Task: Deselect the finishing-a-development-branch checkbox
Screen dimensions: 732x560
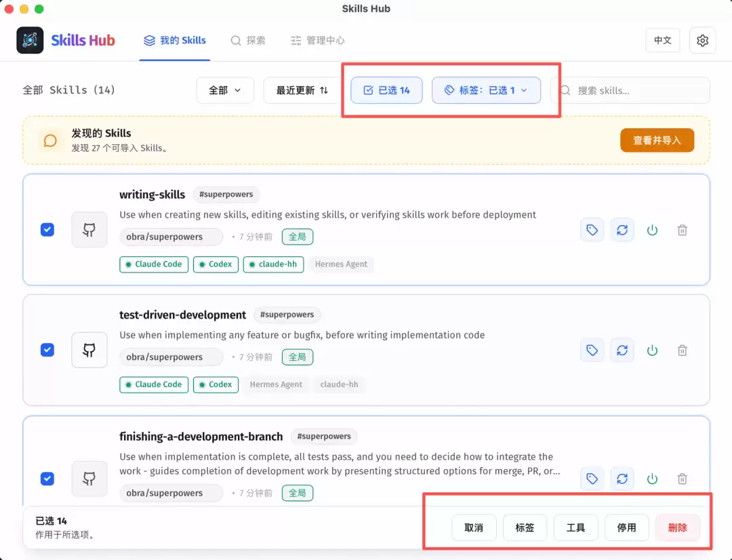Action: pyautogui.click(x=47, y=479)
